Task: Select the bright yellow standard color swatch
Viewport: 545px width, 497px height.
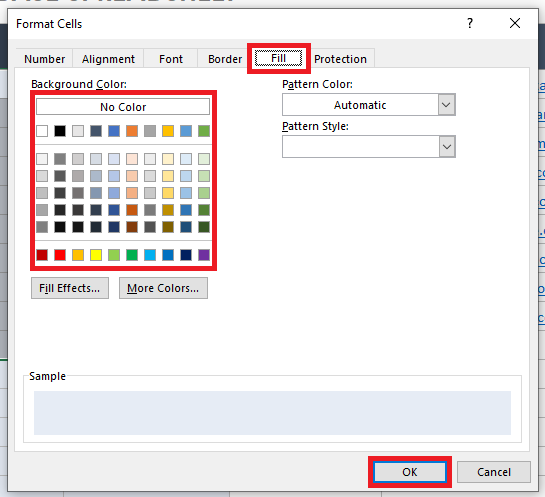Action: tap(96, 255)
